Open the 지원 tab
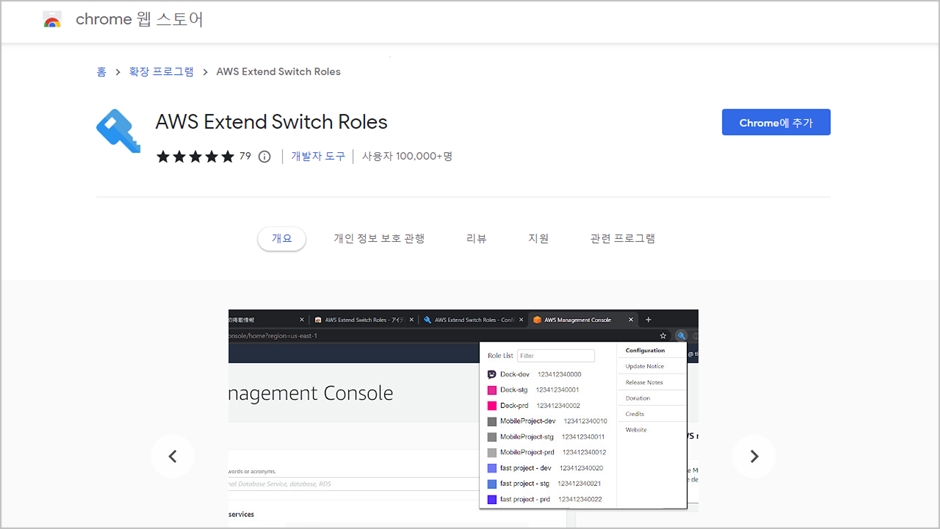 point(538,238)
